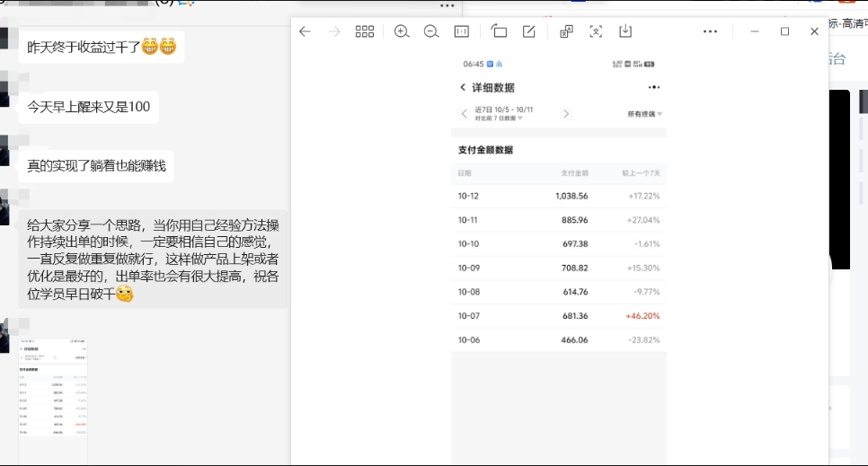Go to previous image in viewer
Screen dimensions: 868x466
tap(305, 31)
